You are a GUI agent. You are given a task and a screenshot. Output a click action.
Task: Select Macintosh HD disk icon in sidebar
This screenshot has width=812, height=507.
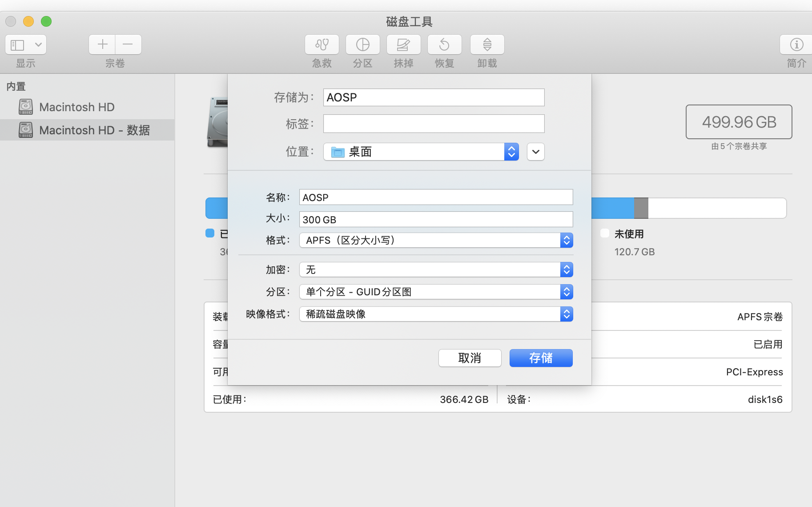tap(26, 107)
